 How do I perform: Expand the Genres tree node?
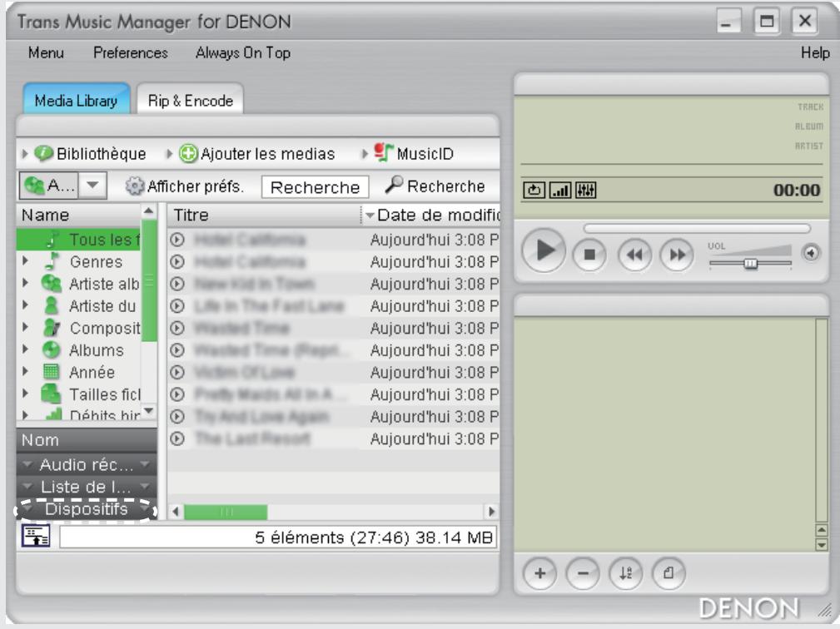point(25,261)
